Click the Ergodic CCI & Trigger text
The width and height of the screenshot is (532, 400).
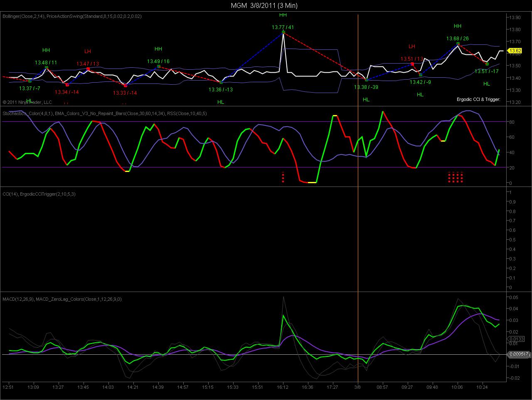pyautogui.click(x=478, y=100)
